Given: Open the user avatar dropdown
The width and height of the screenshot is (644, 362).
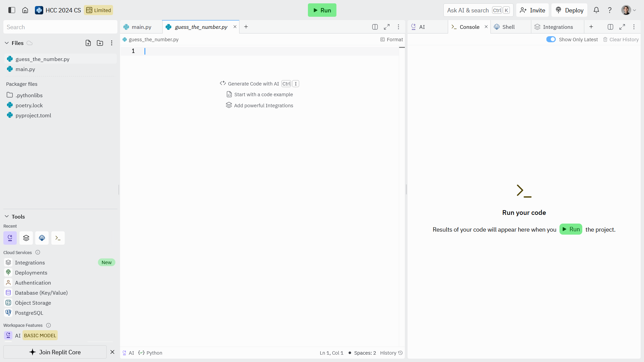Looking at the screenshot, I should coord(629,10).
